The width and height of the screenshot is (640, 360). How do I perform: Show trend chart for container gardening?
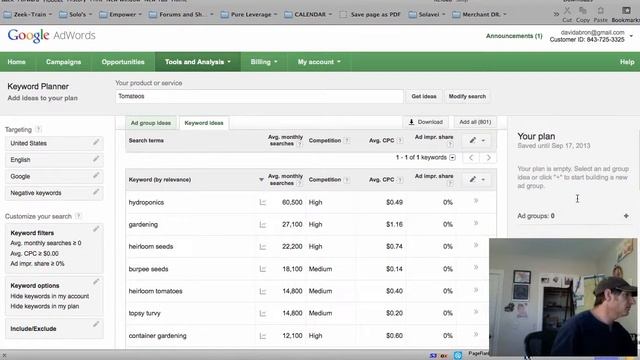point(262,336)
